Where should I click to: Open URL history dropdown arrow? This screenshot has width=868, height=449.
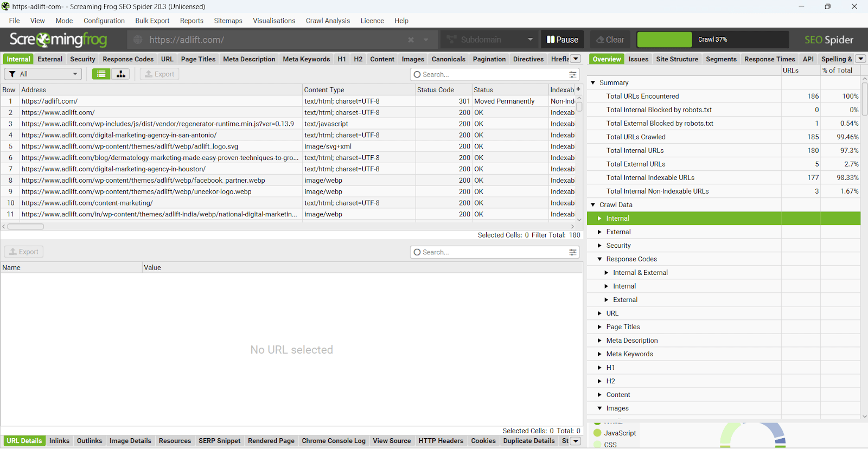tap(426, 40)
